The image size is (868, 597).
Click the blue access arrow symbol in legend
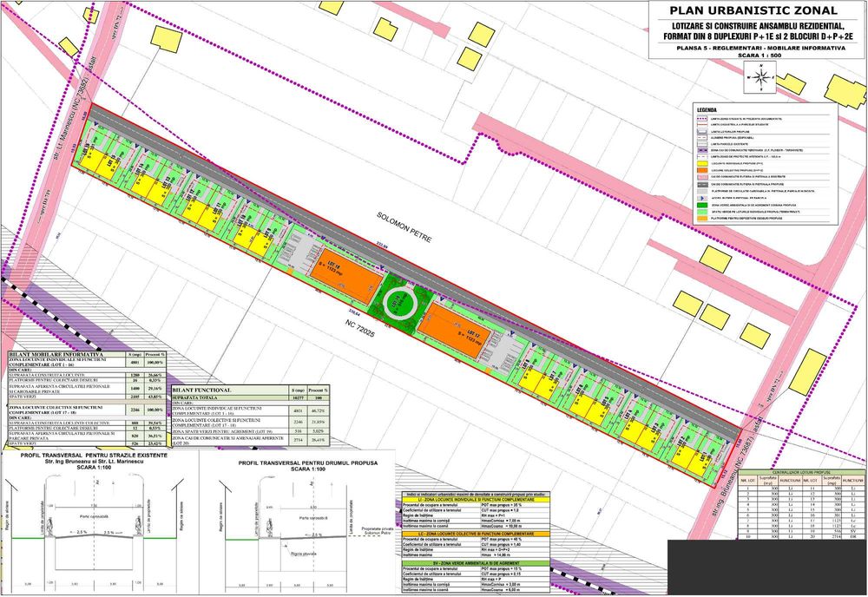[702, 198]
